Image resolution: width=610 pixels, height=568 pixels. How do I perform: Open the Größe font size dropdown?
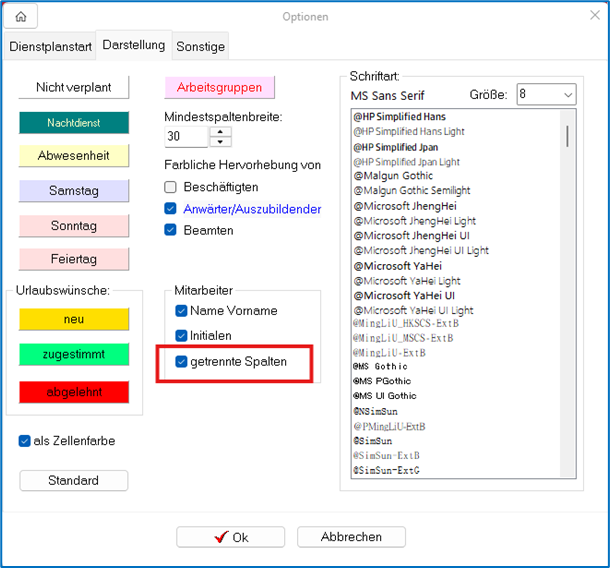[x=546, y=94]
